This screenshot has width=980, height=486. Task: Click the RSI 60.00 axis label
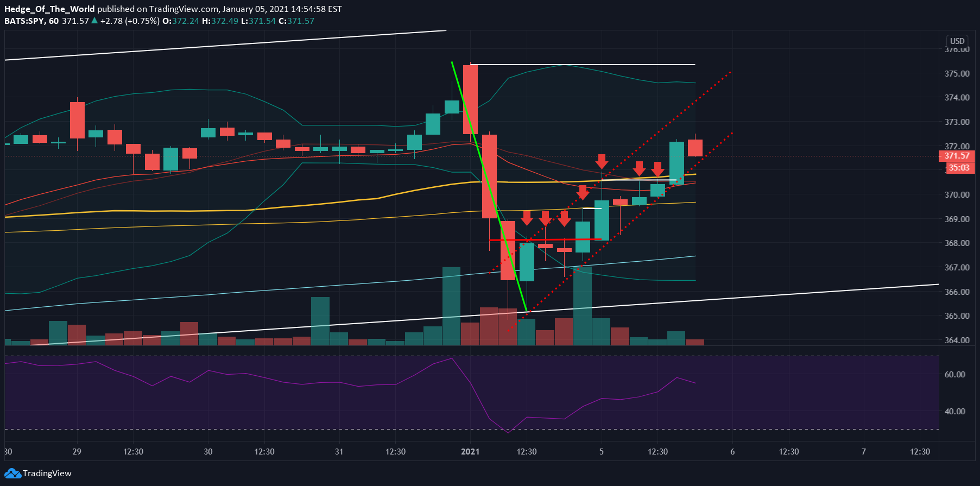[954, 374]
